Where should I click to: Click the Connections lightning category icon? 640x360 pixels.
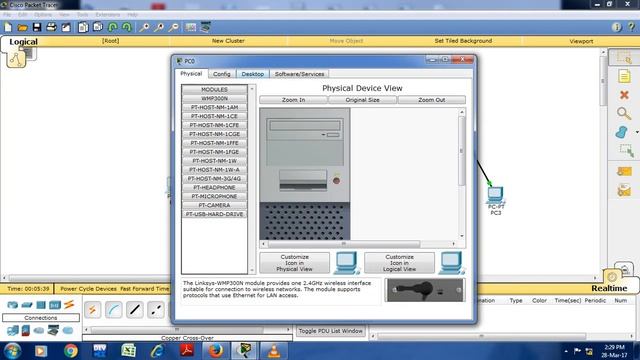[69, 304]
